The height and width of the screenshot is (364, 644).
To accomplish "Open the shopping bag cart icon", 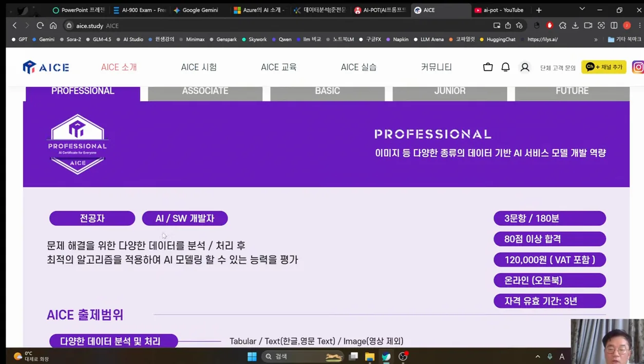I will [x=488, y=67].
